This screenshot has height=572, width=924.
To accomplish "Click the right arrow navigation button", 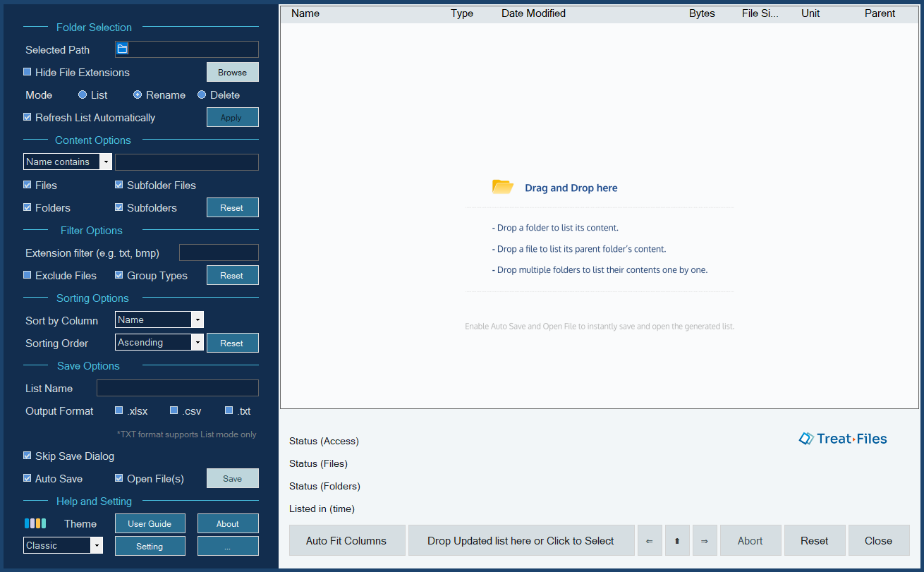I will (705, 541).
